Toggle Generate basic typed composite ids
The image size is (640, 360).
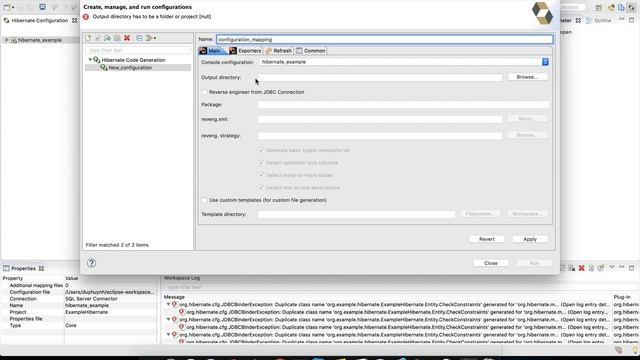click(x=261, y=150)
